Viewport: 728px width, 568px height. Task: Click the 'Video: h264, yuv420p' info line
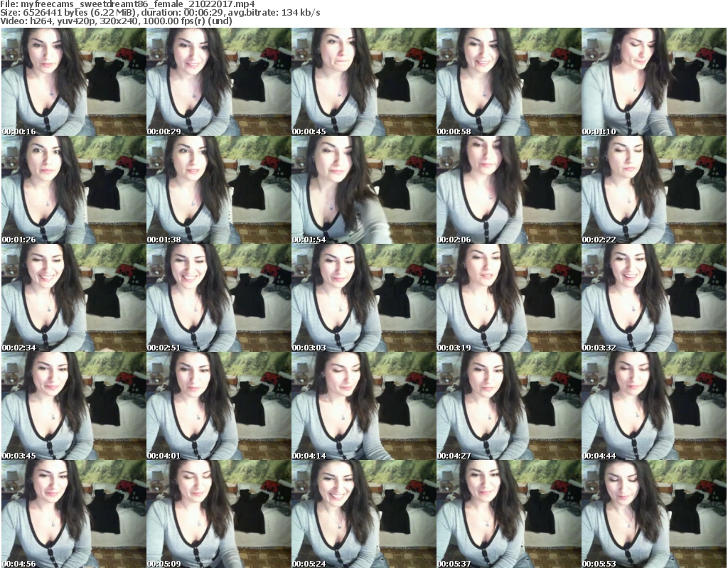(116, 21)
